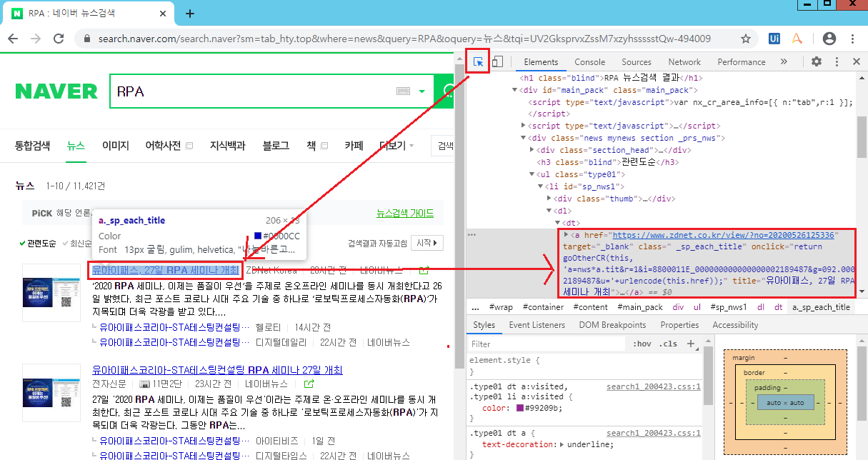Switch to the Network tab
The height and width of the screenshot is (460, 868).
point(684,62)
